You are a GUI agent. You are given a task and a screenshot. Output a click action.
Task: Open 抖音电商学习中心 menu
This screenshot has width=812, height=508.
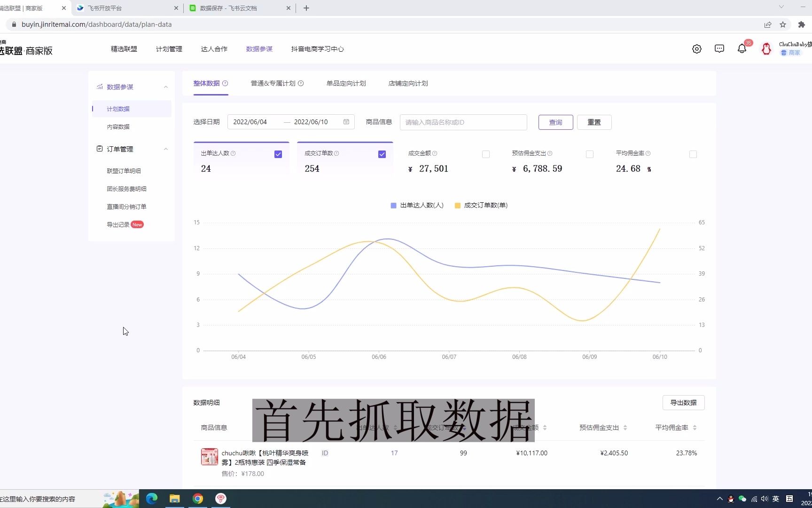318,49
